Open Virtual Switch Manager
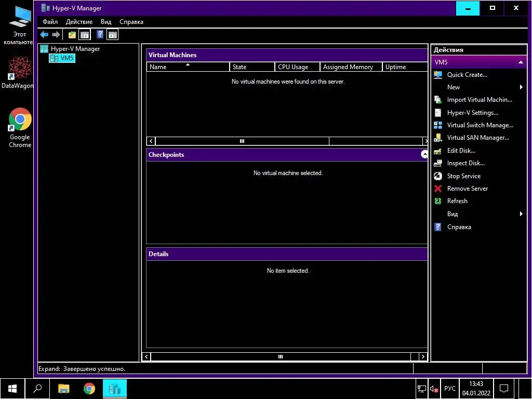This screenshot has height=399, width=532. (480, 125)
